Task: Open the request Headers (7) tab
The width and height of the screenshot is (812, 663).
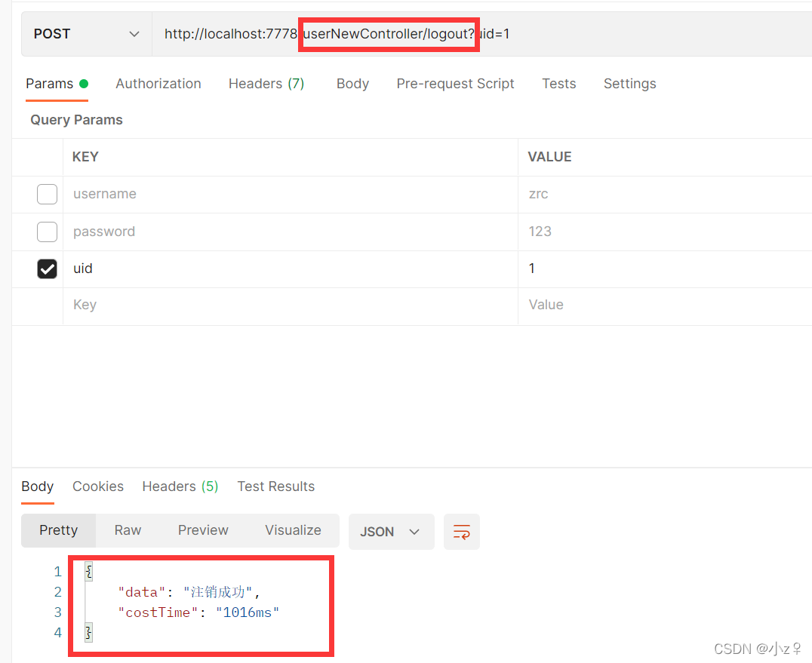Action: click(266, 84)
